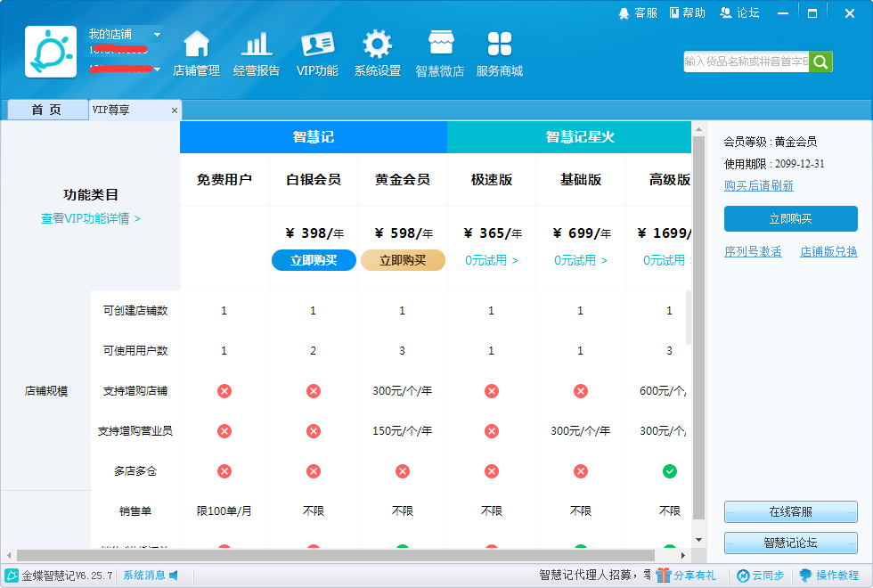
Task: Click the 可使用用户数 row label
Action: (x=135, y=351)
